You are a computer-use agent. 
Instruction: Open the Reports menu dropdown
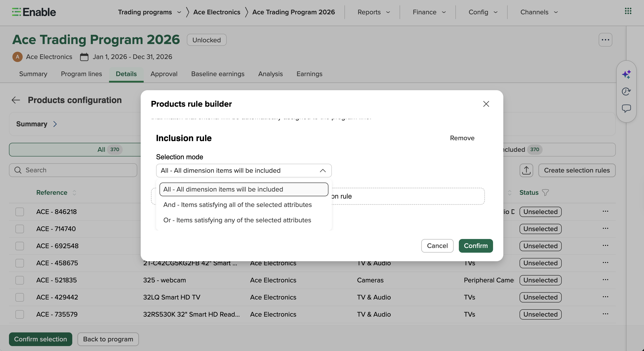(374, 12)
